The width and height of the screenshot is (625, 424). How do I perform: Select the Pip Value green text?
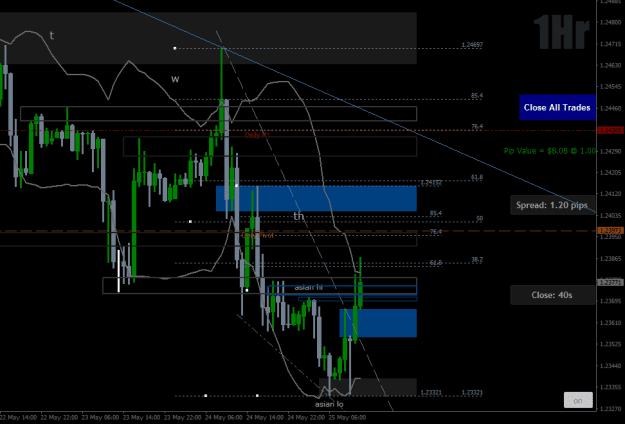point(550,151)
